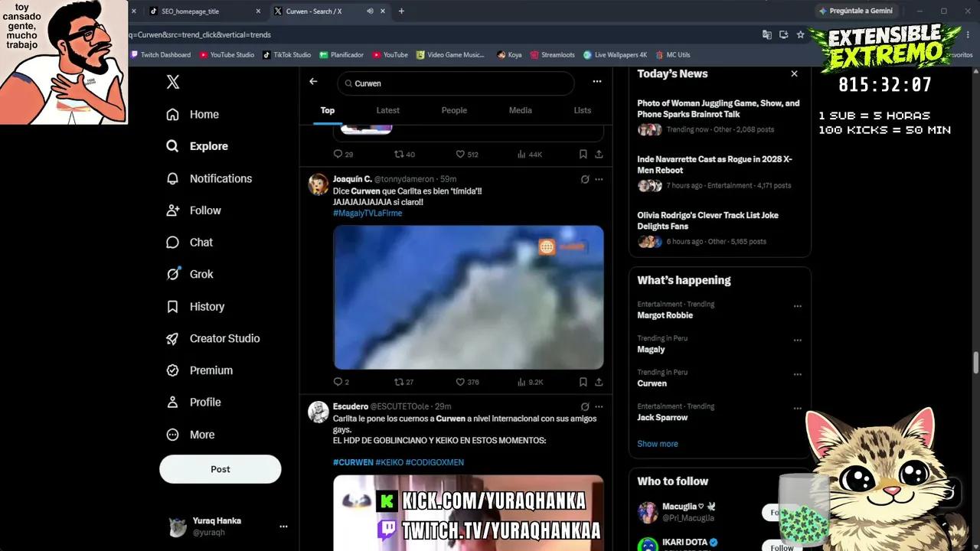
Task: Open #CODIGOXMEN hashtag link
Action: 435,462
